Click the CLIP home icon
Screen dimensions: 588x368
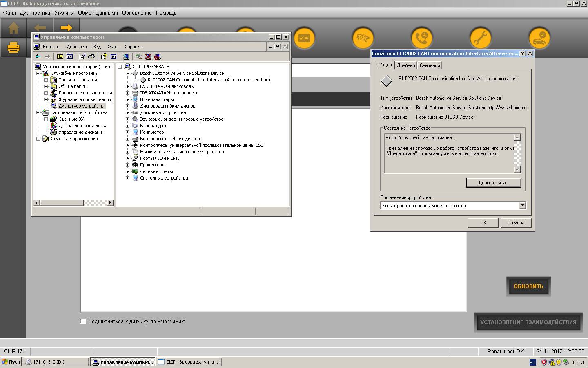[x=13, y=28]
